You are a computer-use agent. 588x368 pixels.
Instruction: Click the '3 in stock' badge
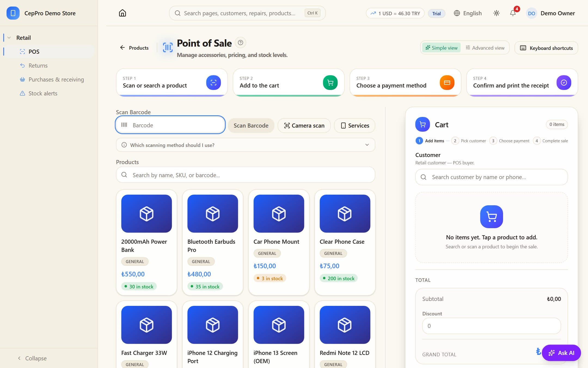coord(269,278)
